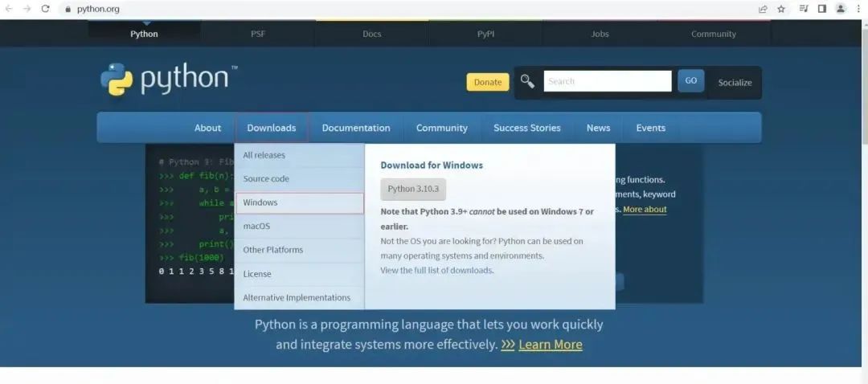Switch to the Docs top tab

pos(372,34)
